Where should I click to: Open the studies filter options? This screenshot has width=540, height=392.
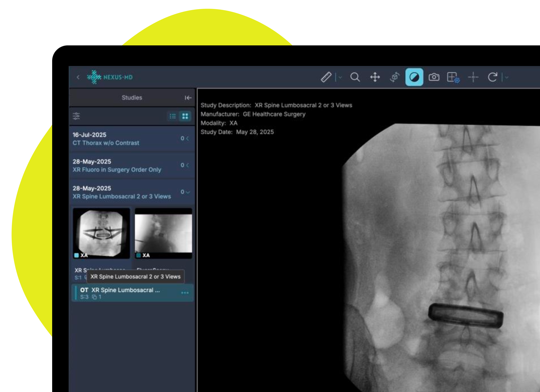[77, 116]
